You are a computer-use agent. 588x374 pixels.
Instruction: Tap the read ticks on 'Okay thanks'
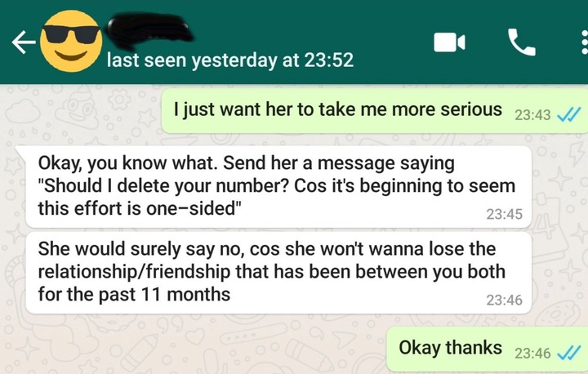(x=569, y=353)
